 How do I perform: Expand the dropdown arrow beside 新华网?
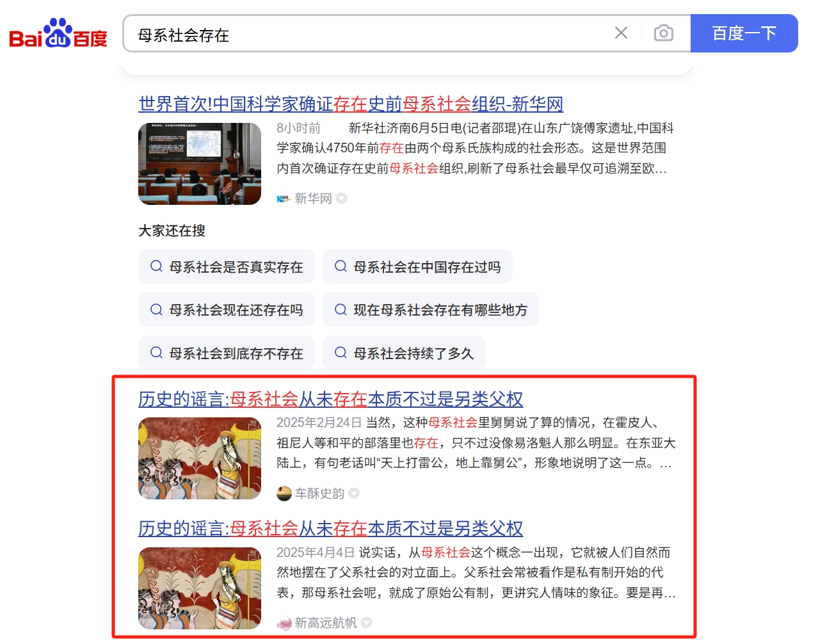point(342,198)
